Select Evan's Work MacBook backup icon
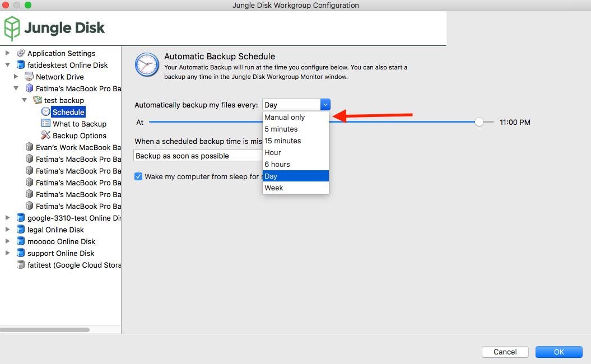591x364 pixels. pyautogui.click(x=29, y=147)
